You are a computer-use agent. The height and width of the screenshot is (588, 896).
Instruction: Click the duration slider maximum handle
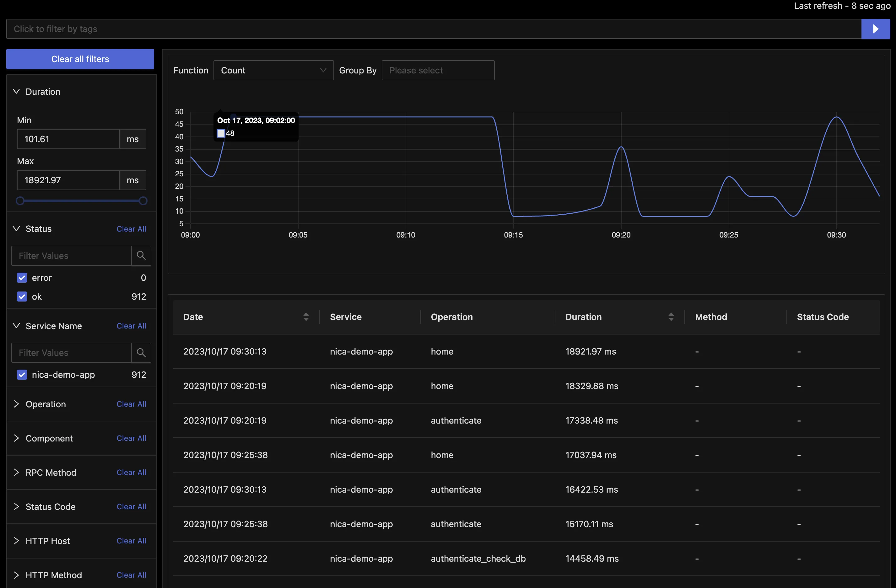(143, 201)
